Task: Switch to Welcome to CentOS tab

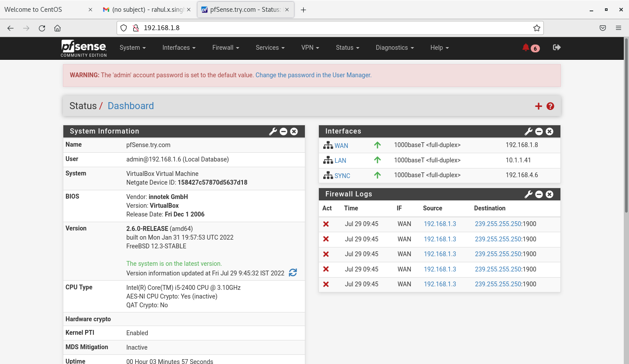Action: pyautogui.click(x=48, y=10)
